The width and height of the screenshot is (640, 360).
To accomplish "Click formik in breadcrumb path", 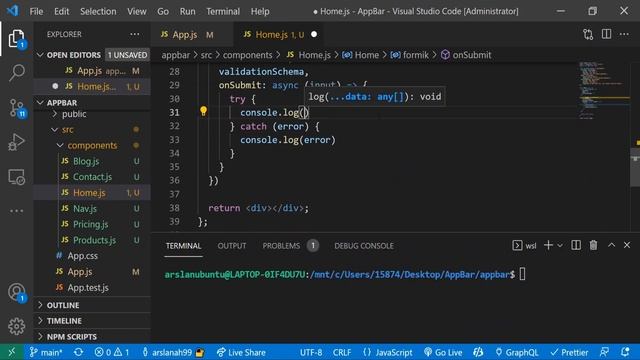I will pyautogui.click(x=416, y=55).
